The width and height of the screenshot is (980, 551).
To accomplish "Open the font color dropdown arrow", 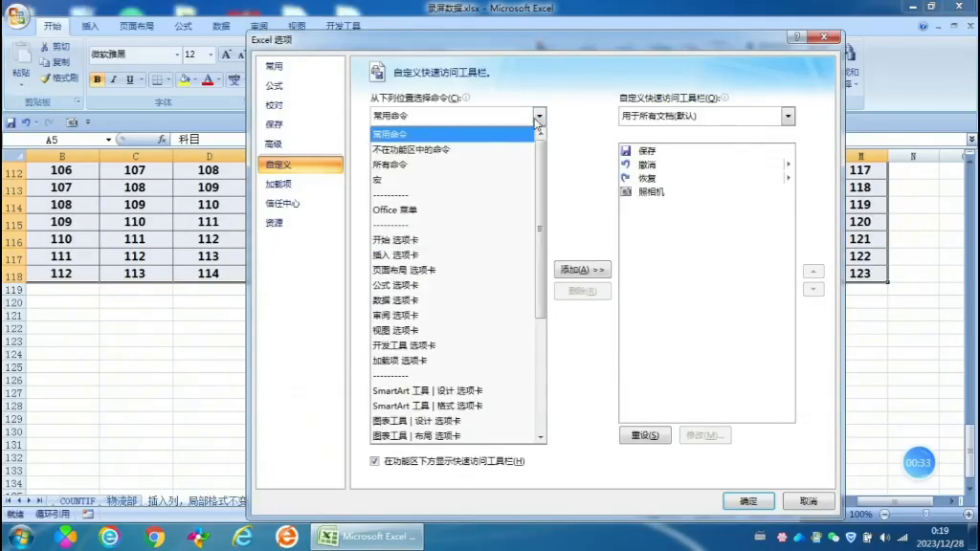I will tap(218, 80).
